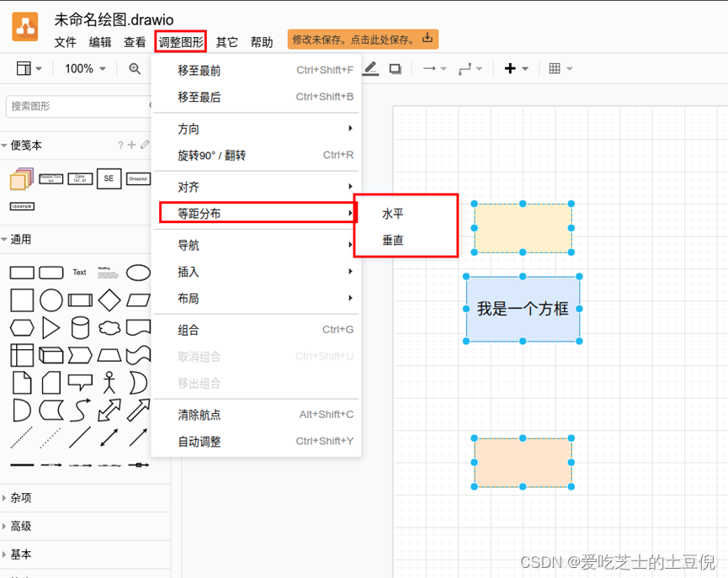The width and height of the screenshot is (728, 578).
Task: Select the circle shape in General palette
Action: (51, 300)
